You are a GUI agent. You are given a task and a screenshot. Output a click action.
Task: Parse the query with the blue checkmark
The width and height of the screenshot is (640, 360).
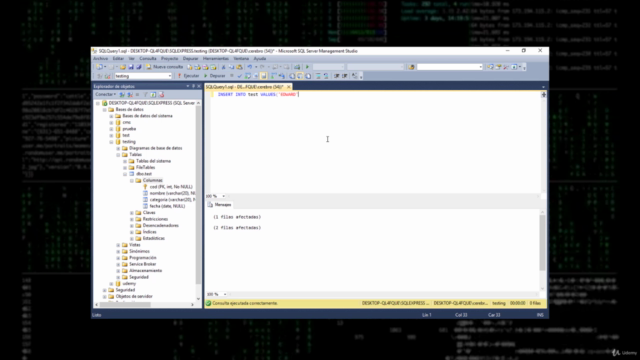(240, 76)
